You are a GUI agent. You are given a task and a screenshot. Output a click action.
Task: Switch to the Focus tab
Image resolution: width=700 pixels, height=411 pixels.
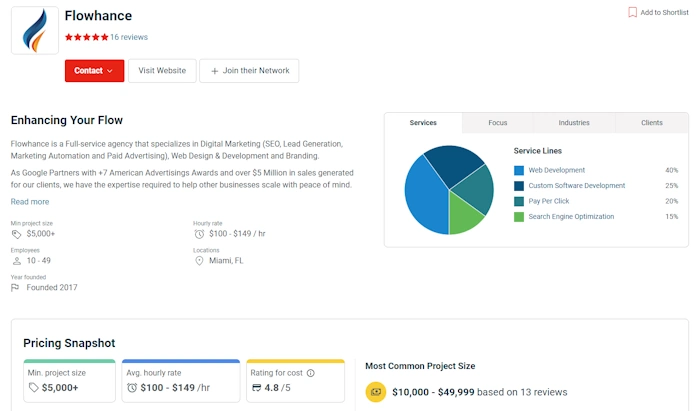(x=498, y=123)
